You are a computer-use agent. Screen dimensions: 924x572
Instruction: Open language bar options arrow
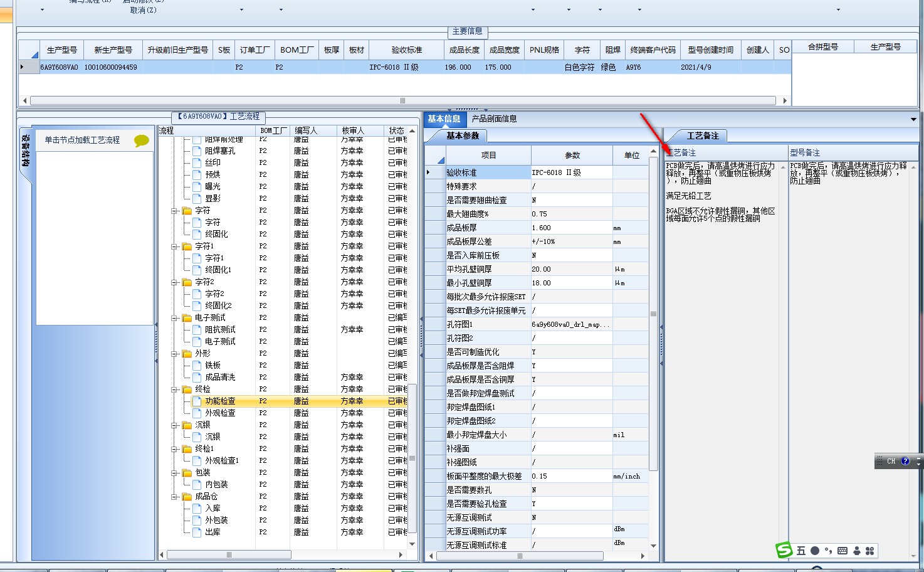[919, 464]
